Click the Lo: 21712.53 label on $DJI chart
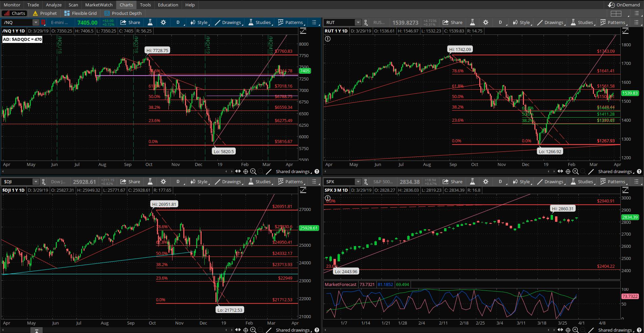Viewport: 644px width, 333px height. tap(230, 310)
